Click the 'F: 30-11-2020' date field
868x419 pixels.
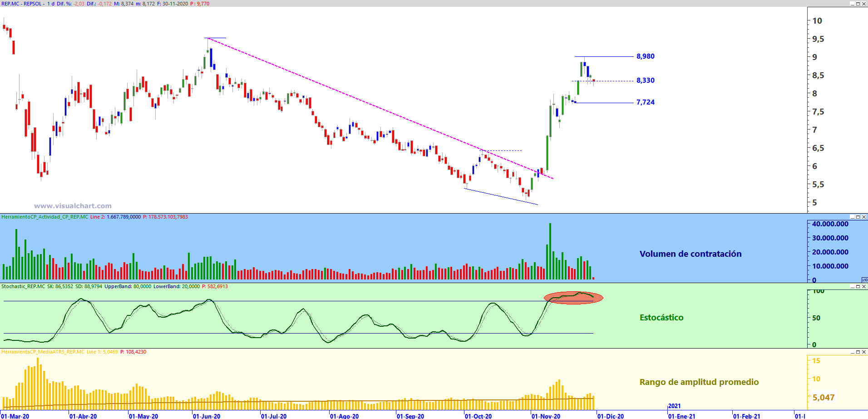pos(173,4)
